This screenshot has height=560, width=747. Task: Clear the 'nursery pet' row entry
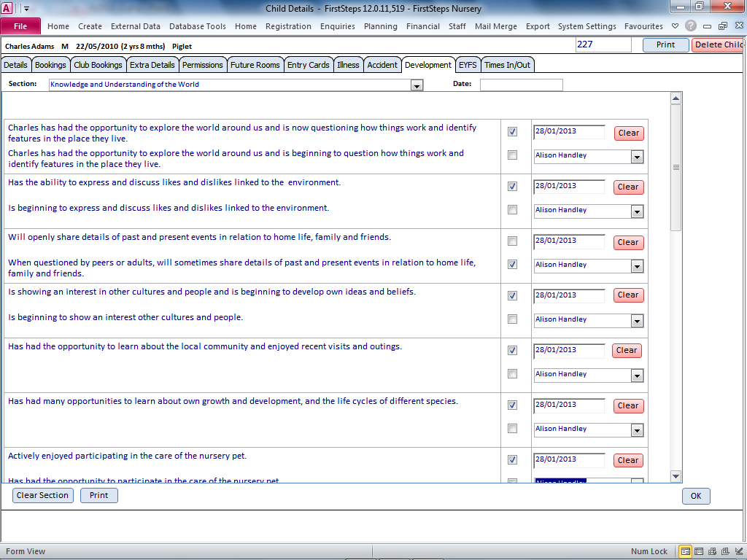click(628, 461)
